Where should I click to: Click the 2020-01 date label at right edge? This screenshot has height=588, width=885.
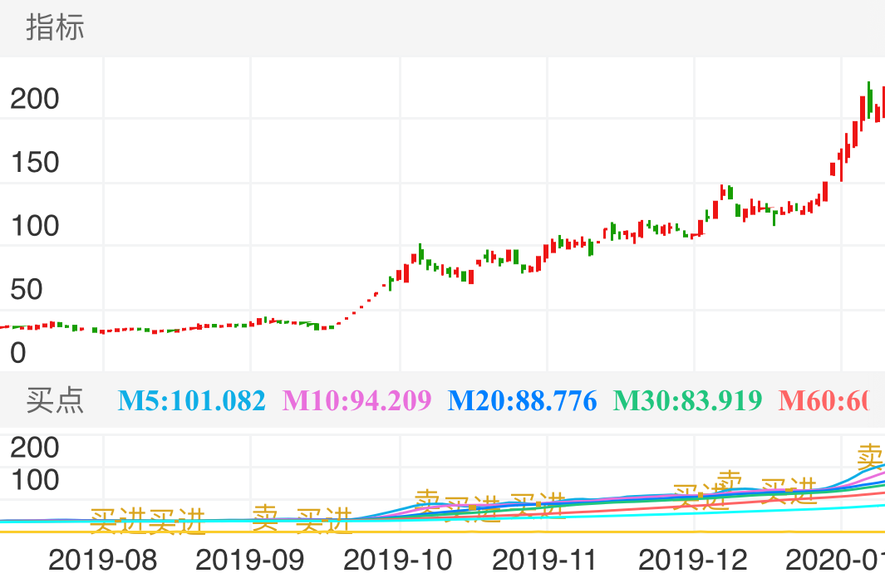click(834, 560)
